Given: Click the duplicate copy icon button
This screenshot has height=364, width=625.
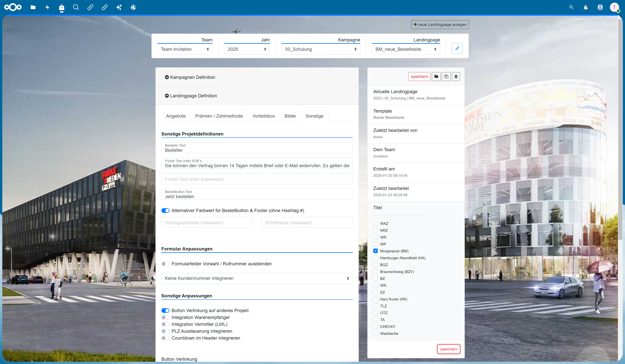Looking at the screenshot, I should [446, 77].
